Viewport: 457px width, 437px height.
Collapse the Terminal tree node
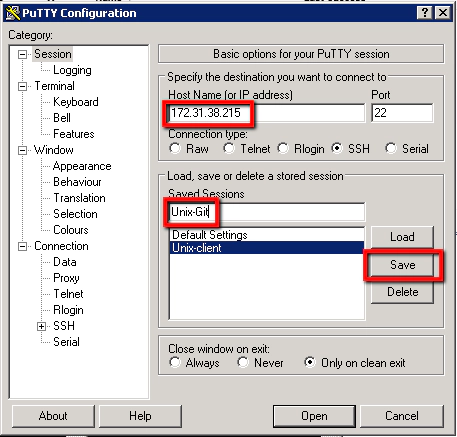click(x=22, y=86)
